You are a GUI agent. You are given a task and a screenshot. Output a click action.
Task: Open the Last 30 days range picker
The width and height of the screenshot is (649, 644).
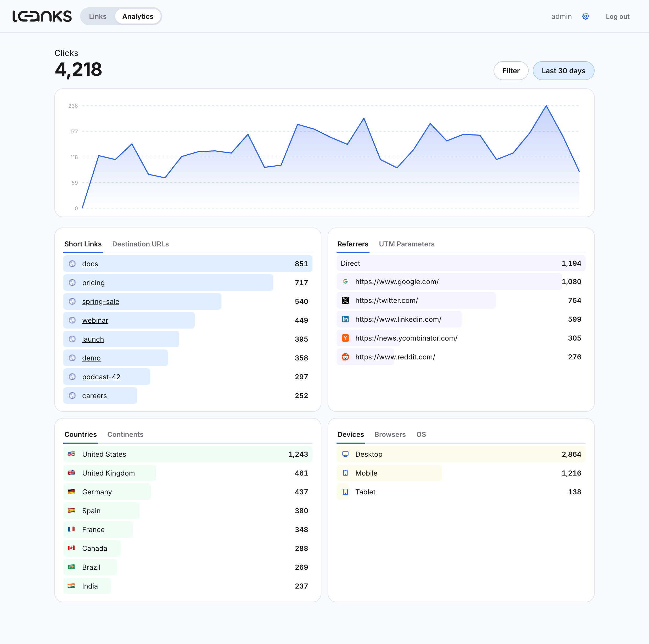point(563,71)
